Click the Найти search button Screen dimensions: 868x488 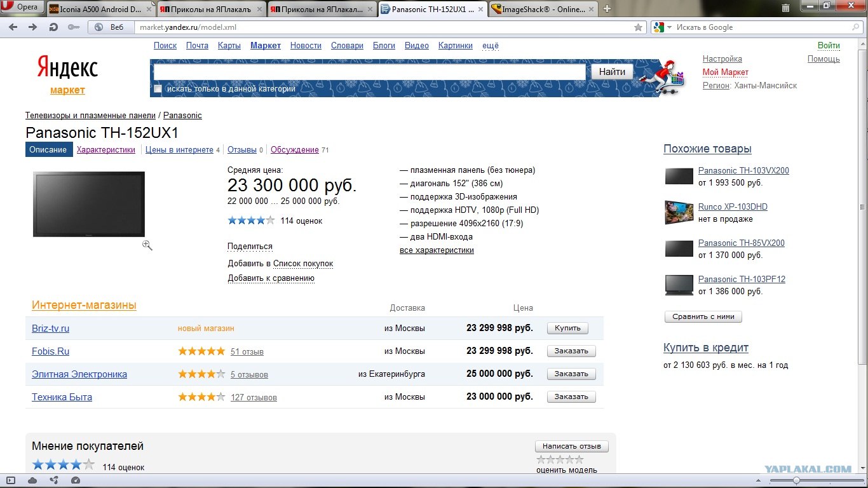click(612, 72)
